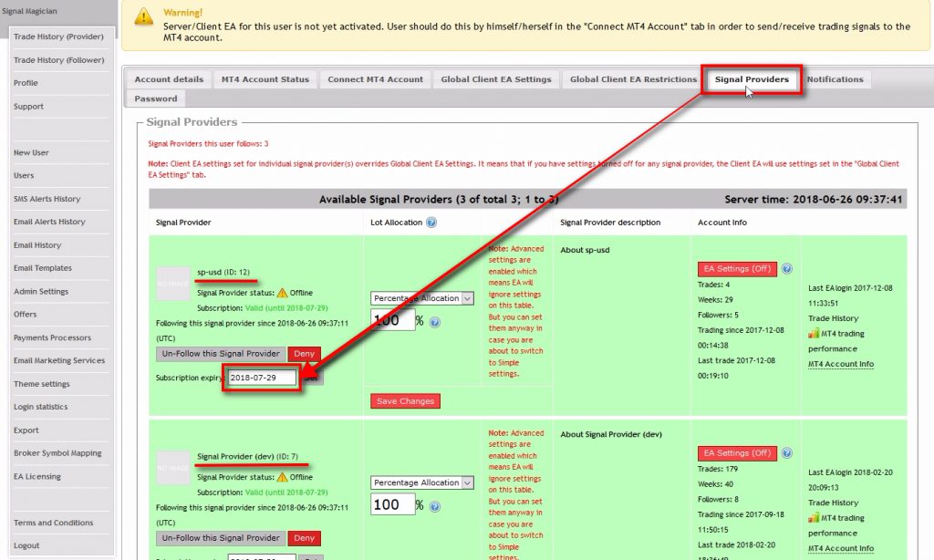The width and height of the screenshot is (934, 560).
Task: Click the yellow warning triangle in the banner
Action: tap(144, 17)
